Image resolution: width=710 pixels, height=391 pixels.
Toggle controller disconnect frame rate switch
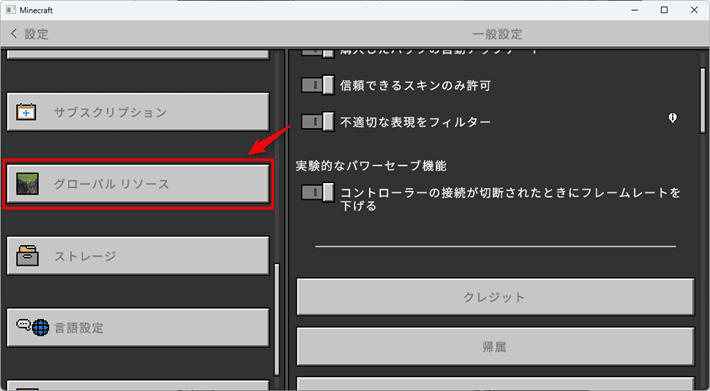318,192
